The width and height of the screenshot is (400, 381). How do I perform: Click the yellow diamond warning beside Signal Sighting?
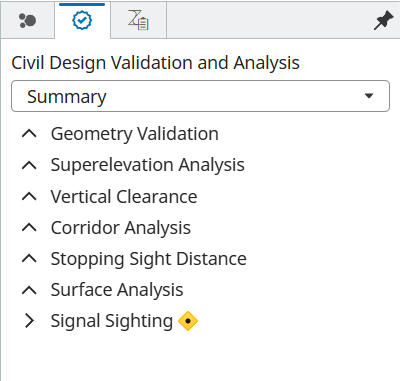pyautogui.click(x=188, y=321)
